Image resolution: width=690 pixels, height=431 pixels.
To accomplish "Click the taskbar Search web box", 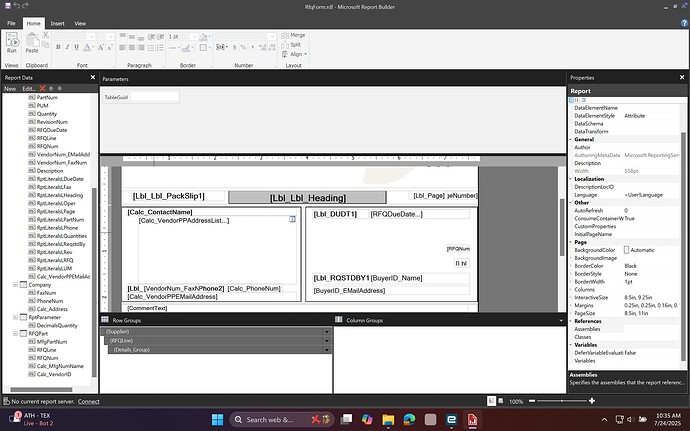I will (x=282, y=420).
